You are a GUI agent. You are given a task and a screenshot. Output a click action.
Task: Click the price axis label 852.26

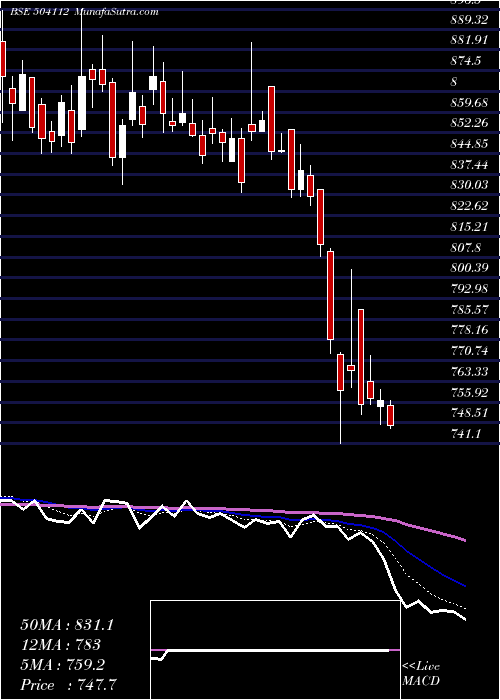point(469,123)
